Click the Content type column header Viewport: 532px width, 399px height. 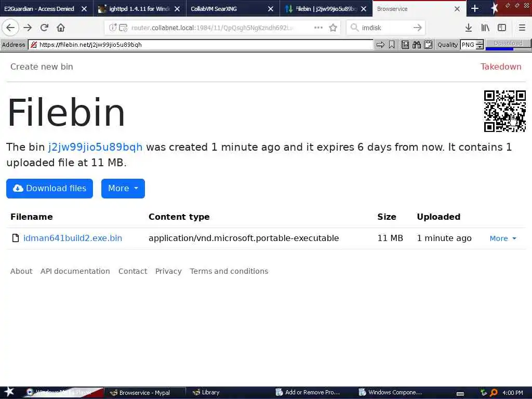[179, 217]
